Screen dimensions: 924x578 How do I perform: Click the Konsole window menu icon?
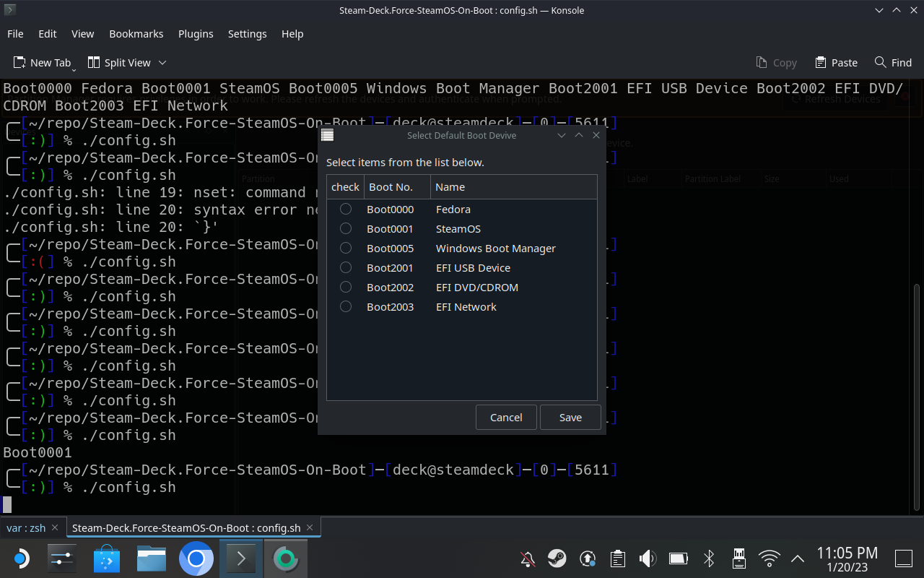point(10,10)
